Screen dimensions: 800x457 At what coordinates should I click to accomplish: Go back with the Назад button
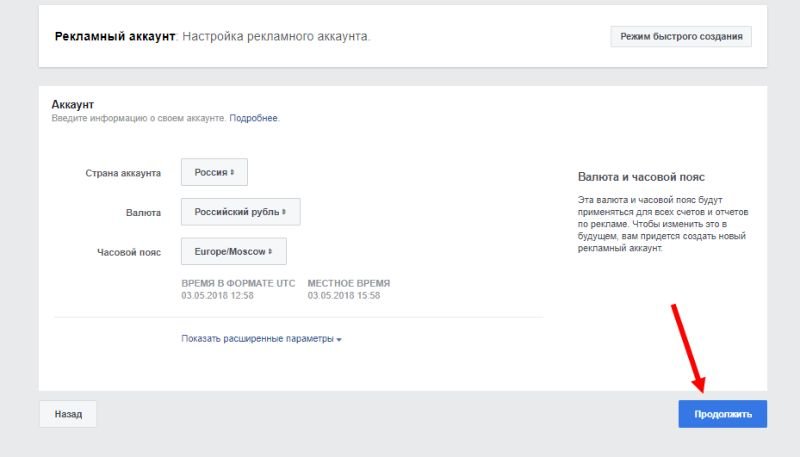[x=69, y=414]
